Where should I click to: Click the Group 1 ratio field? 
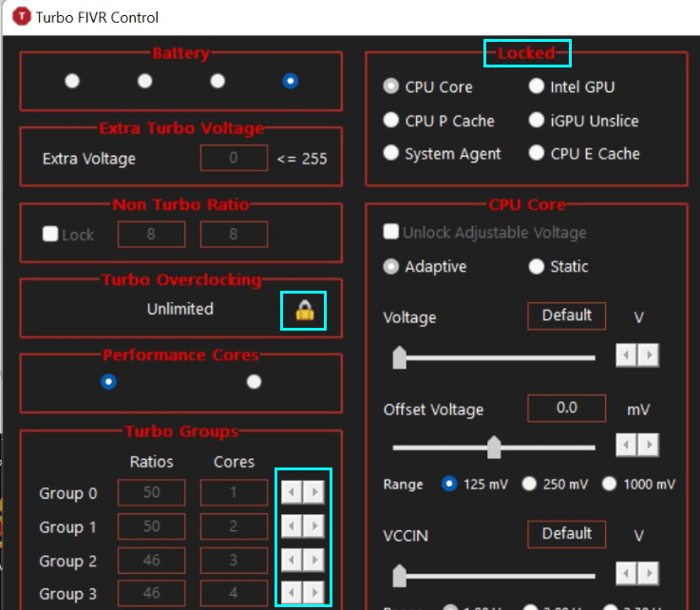[x=151, y=526]
